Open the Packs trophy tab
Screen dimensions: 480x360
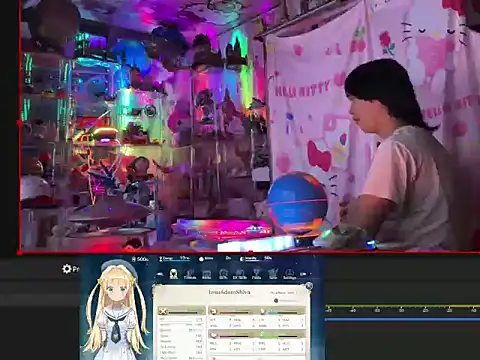tap(256, 274)
